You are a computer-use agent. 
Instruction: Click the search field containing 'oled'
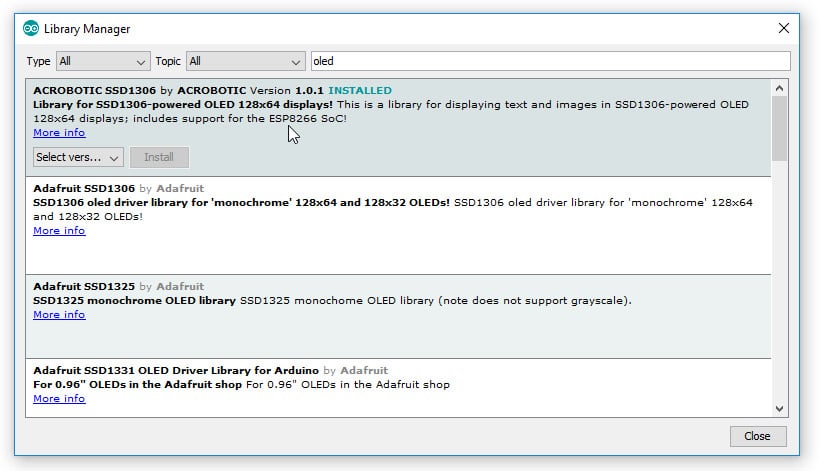(551, 61)
